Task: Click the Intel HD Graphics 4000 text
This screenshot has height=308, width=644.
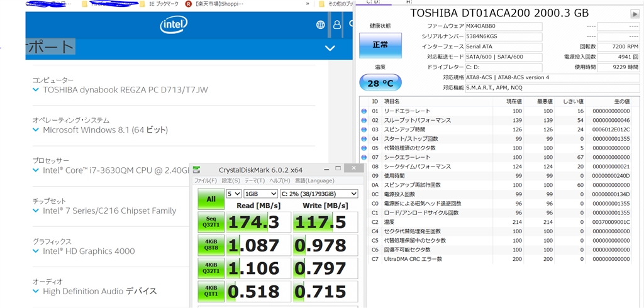Action: (x=89, y=251)
